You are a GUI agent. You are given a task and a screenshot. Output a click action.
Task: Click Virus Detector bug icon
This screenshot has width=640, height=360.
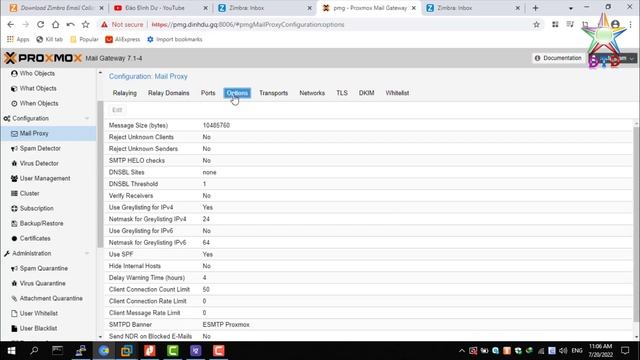pyautogui.click(x=14, y=163)
